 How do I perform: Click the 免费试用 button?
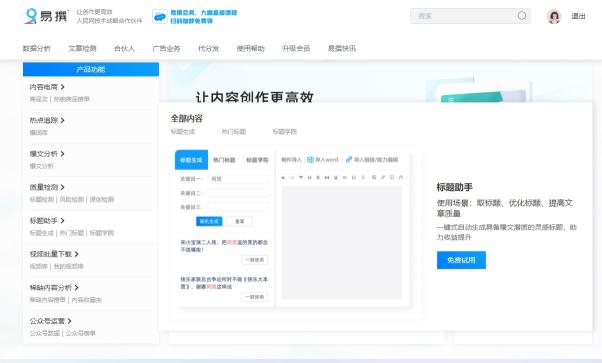coord(461,260)
